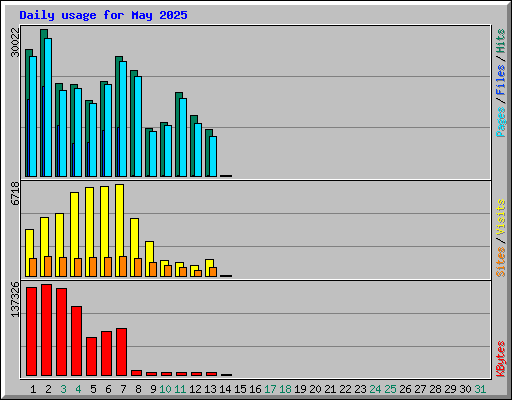
Task: Click day 2 on the x-axis
Action: 48,389
